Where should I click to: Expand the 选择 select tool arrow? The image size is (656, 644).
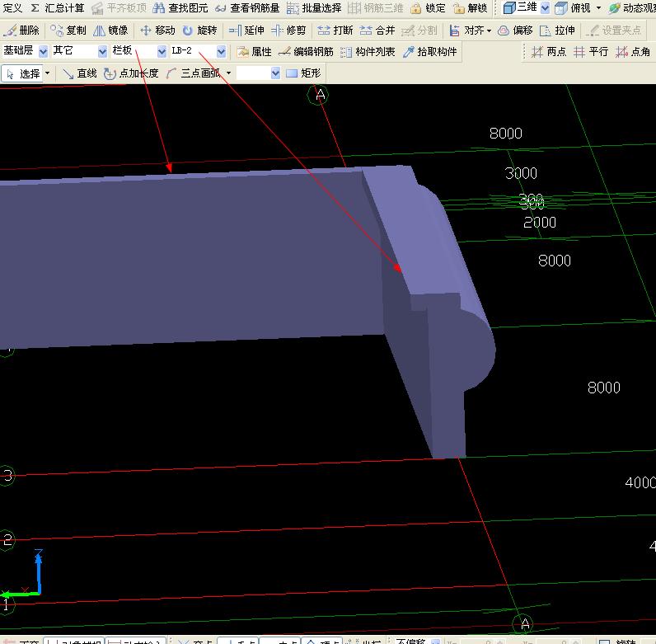click(x=47, y=73)
